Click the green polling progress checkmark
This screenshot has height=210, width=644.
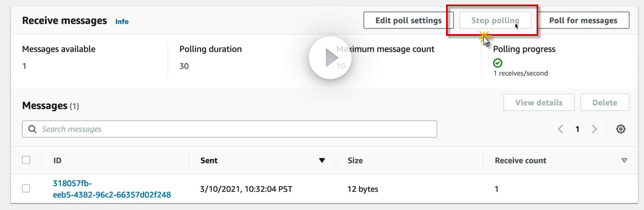pos(498,63)
